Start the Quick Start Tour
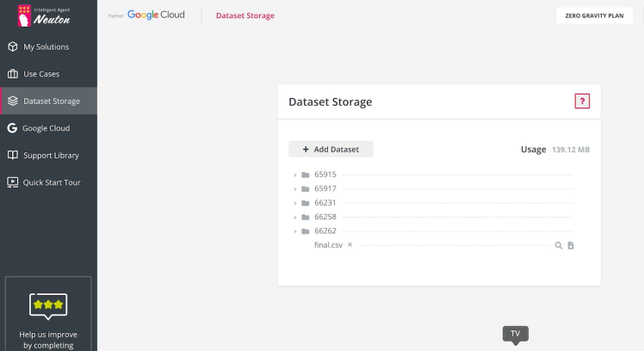The width and height of the screenshot is (644, 351). click(x=52, y=182)
